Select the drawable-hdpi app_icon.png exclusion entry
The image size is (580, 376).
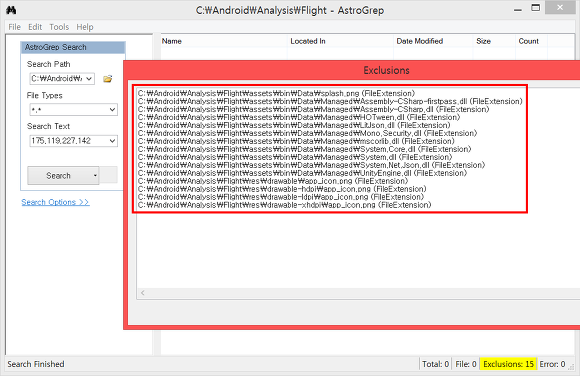282,189
